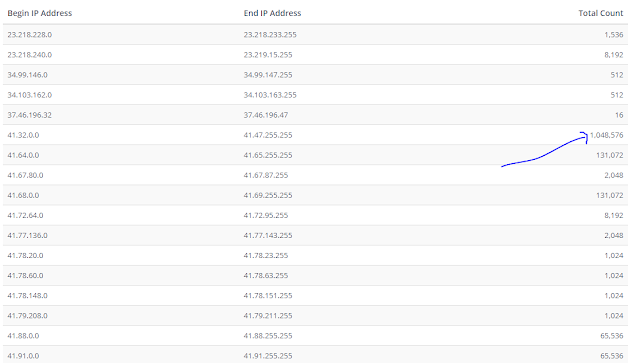Click count 1,024 in 41.78.148.0 row
The image size is (640, 363).
pyautogui.click(x=613, y=295)
